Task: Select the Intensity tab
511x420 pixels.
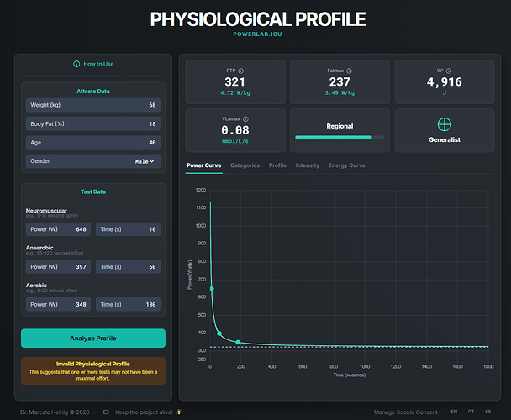Action: (x=308, y=165)
